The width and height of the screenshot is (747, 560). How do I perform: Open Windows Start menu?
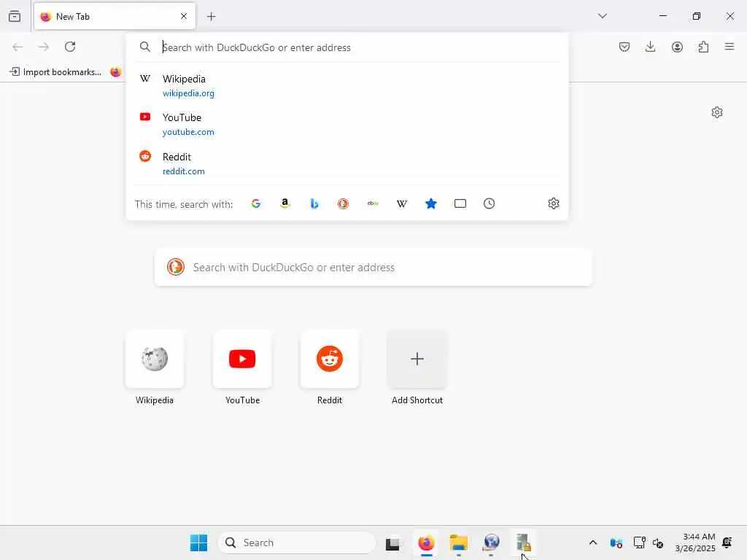[198, 542]
